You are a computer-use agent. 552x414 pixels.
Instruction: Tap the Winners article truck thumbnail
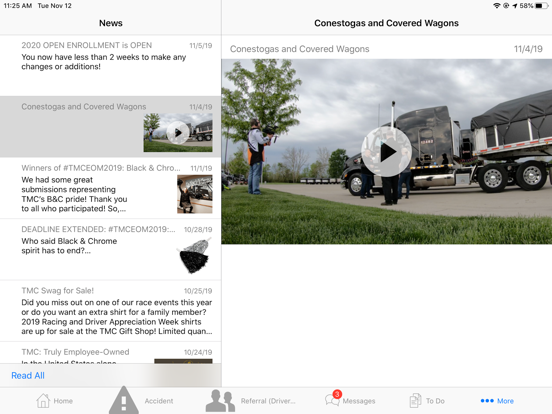pos(195,194)
